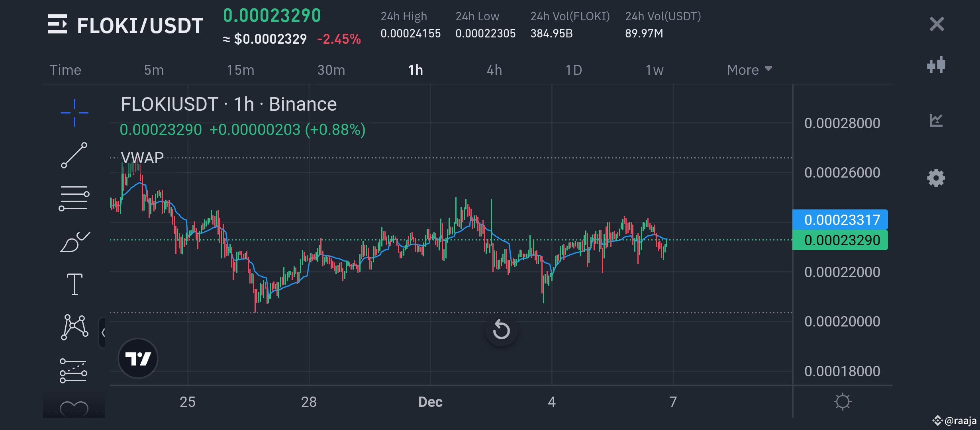Screen dimensions: 980x430
Task: Switch to the 15m timeframe
Action: coord(240,70)
